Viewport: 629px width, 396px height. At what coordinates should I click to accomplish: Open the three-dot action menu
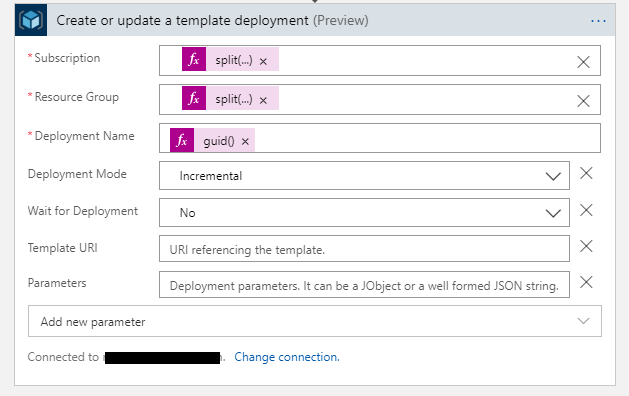[598, 21]
